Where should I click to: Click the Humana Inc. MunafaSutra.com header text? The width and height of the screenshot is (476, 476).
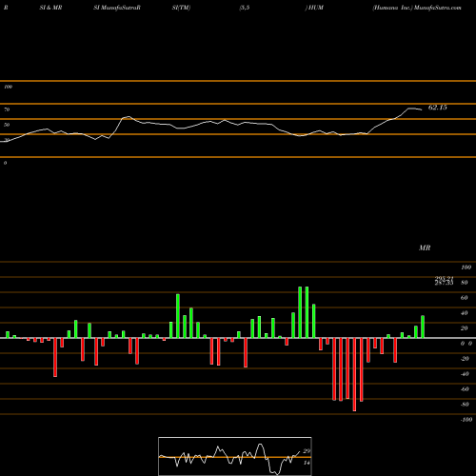pyautogui.click(x=417, y=8)
